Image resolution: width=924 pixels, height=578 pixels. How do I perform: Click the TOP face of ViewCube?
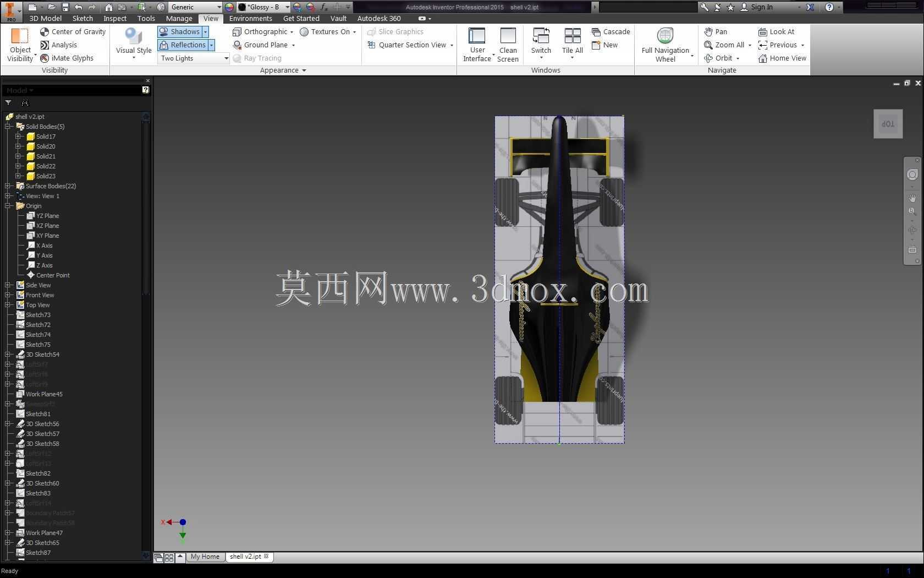(x=888, y=124)
